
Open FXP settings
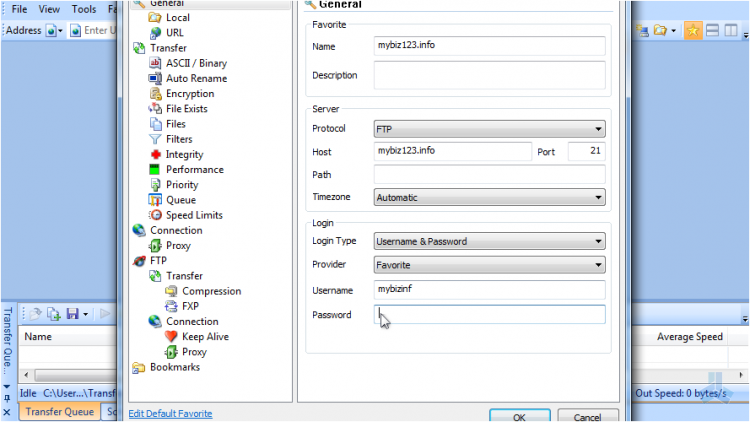tap(190, 307)
